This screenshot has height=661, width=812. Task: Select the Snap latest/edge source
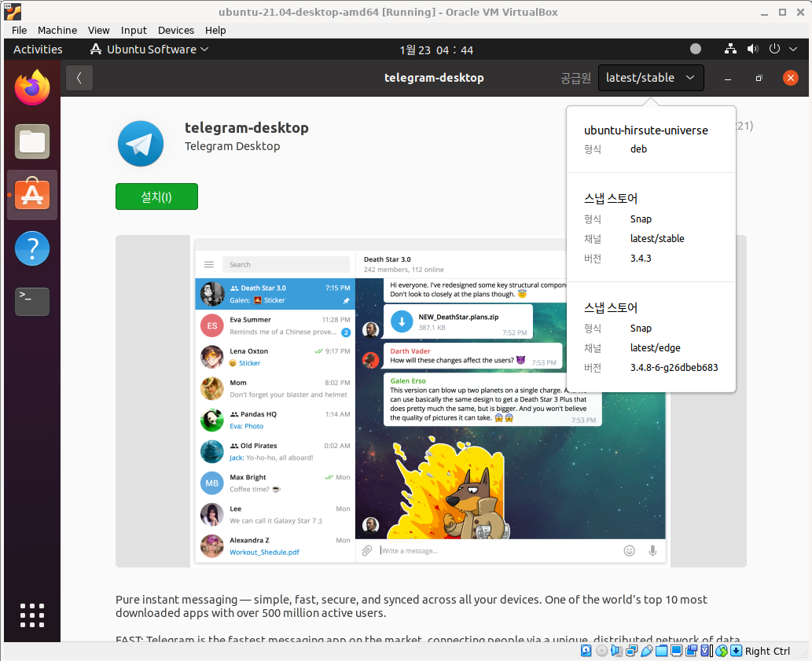651,337
